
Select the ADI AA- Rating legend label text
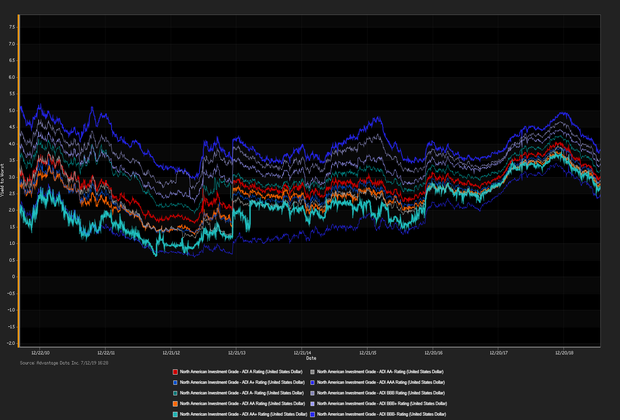pos(380,372)
